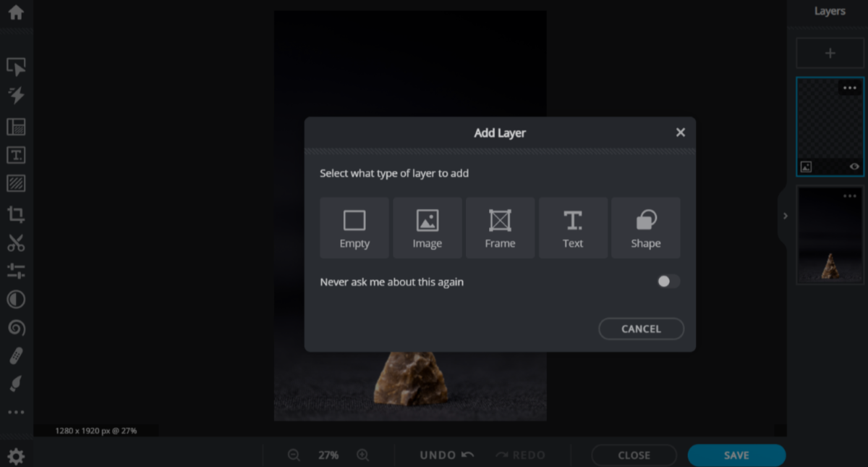Open the Liquify spiral tool
Viewport: 868px width, 467px height.
16,328
